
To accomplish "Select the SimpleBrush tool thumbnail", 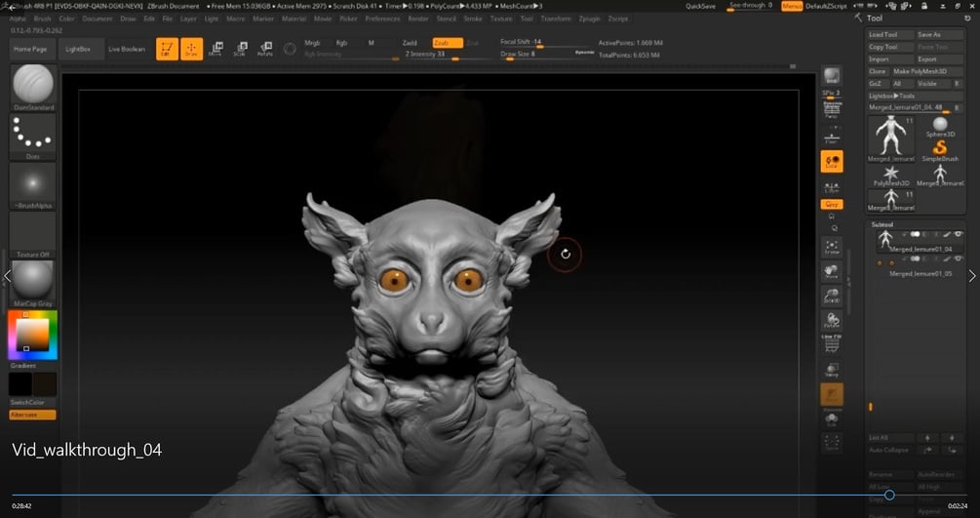I will (940, 147).
